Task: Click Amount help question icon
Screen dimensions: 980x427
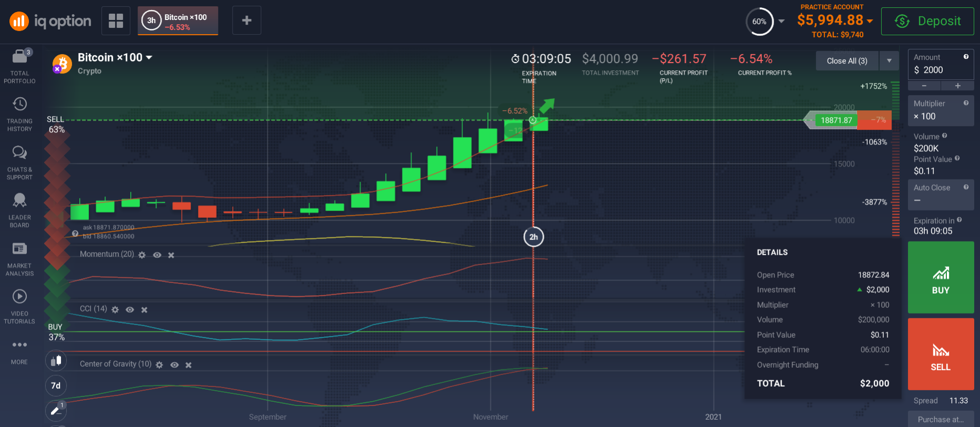Action: pyautogui.click(x=966, y=57)
